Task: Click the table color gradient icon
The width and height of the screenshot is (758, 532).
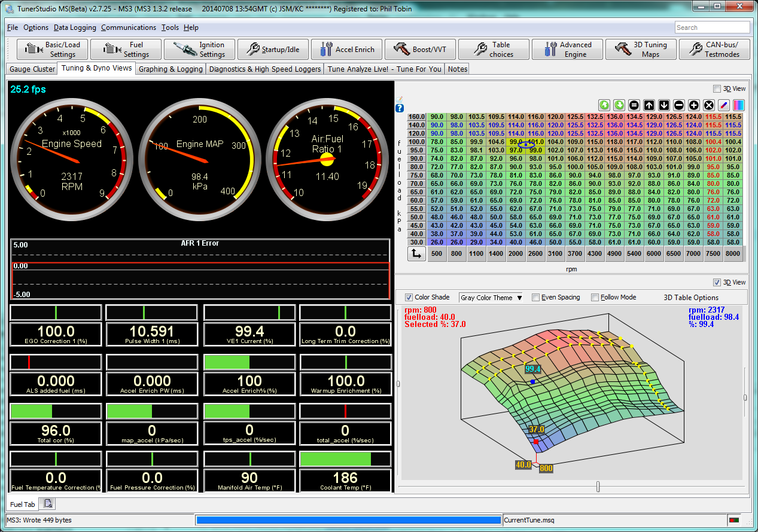Action: [738, 105]
